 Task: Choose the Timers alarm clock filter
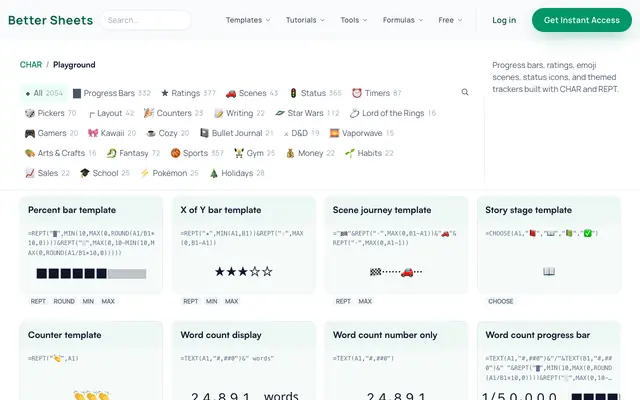coord(377,93)
